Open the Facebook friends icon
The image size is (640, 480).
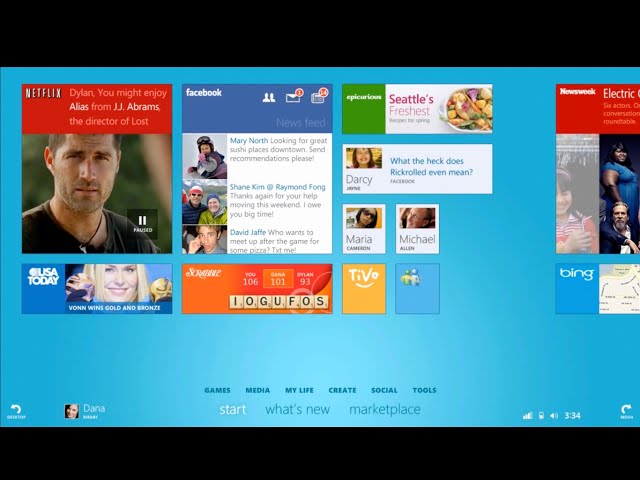[269, 97]
